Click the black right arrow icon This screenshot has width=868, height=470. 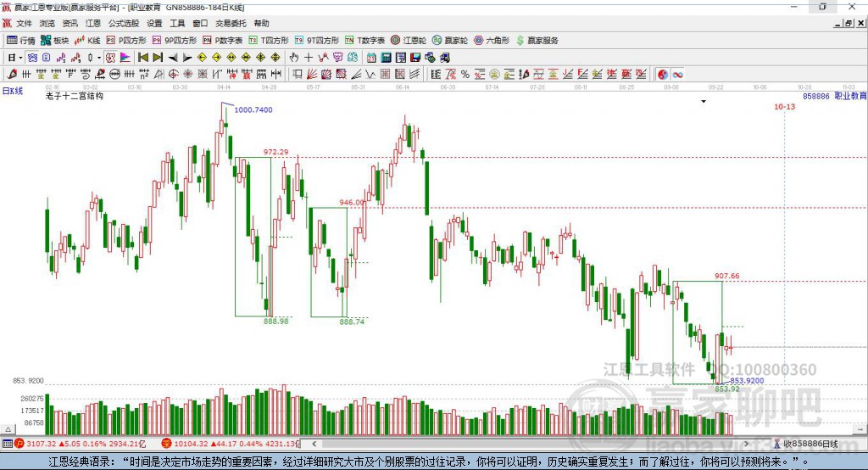click(187, 58)
